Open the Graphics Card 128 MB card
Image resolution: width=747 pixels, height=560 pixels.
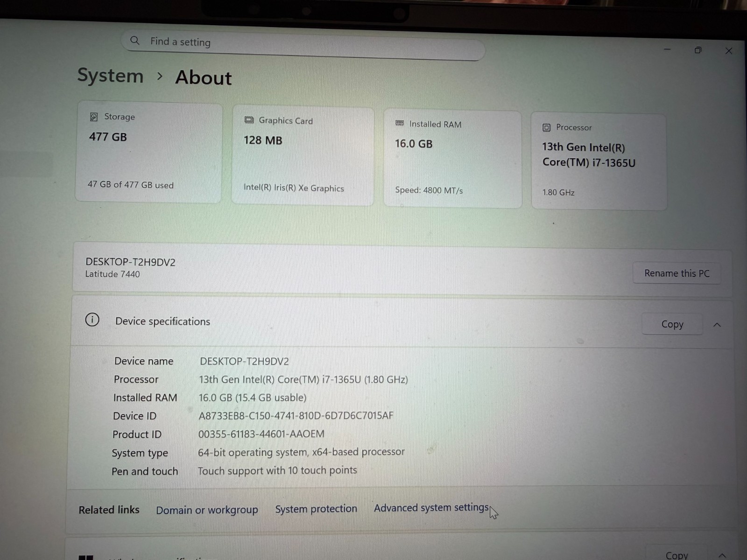[303, 156]
